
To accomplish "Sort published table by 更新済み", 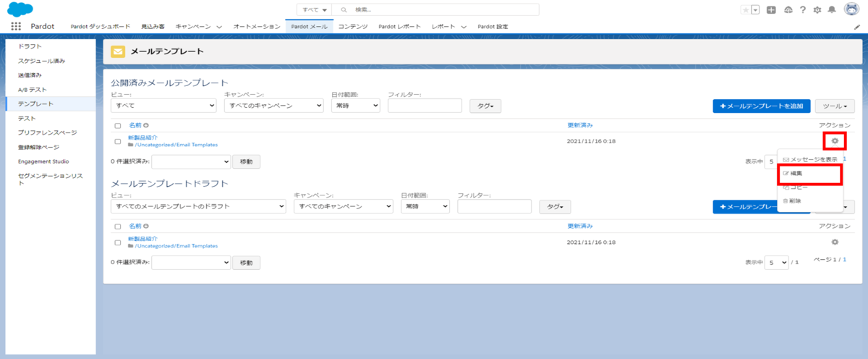I will (580, 125).
